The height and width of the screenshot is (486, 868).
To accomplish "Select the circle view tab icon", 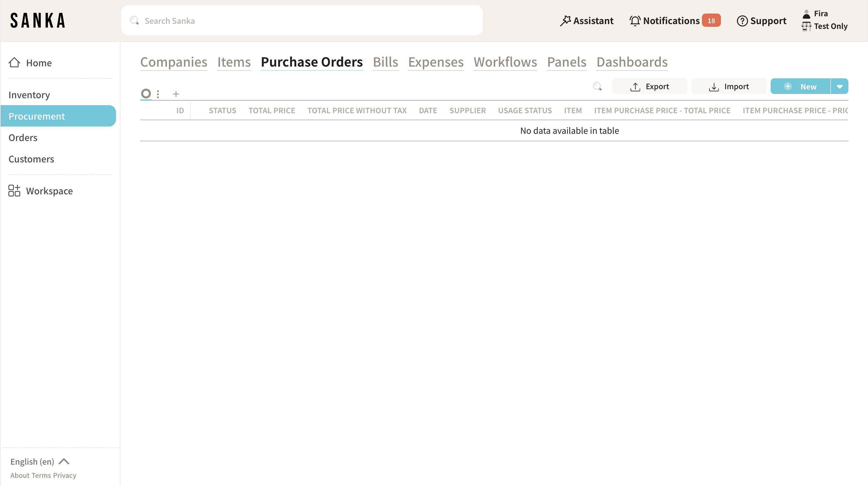I will point(146,93).
